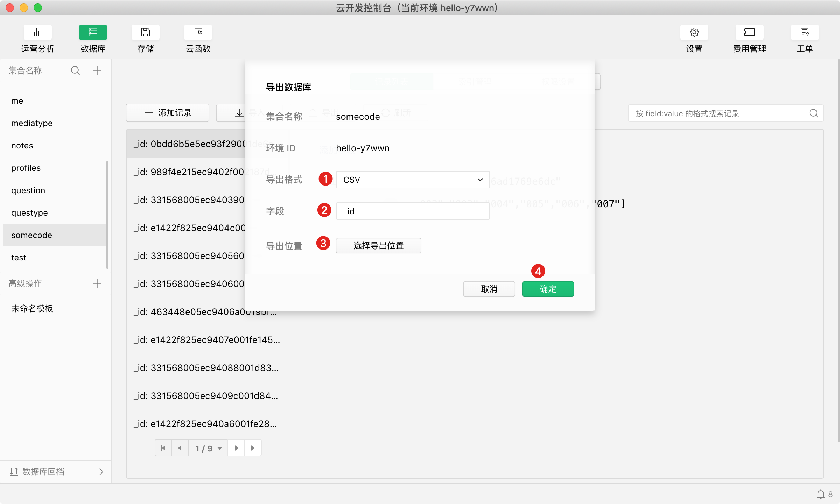Add a new 高级操作 template with plus

pyautogui.click(x=97, y=283)
